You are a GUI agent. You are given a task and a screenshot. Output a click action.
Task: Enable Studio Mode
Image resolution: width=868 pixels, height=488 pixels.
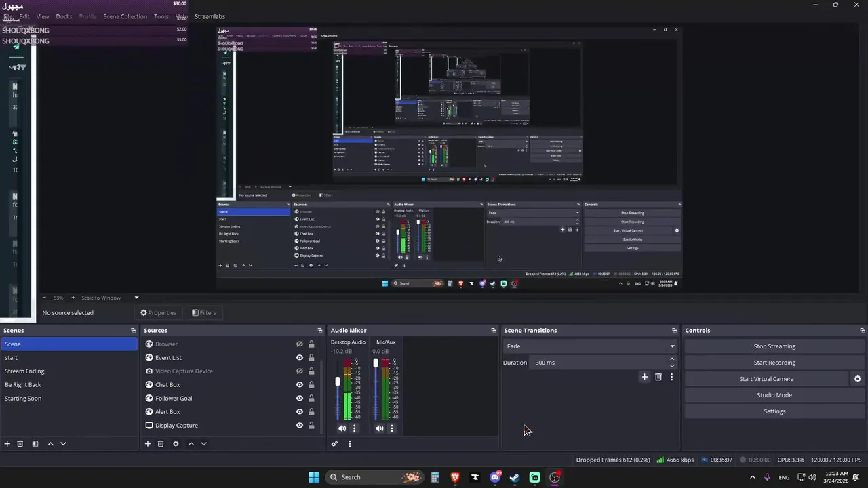tap(774, 395)
